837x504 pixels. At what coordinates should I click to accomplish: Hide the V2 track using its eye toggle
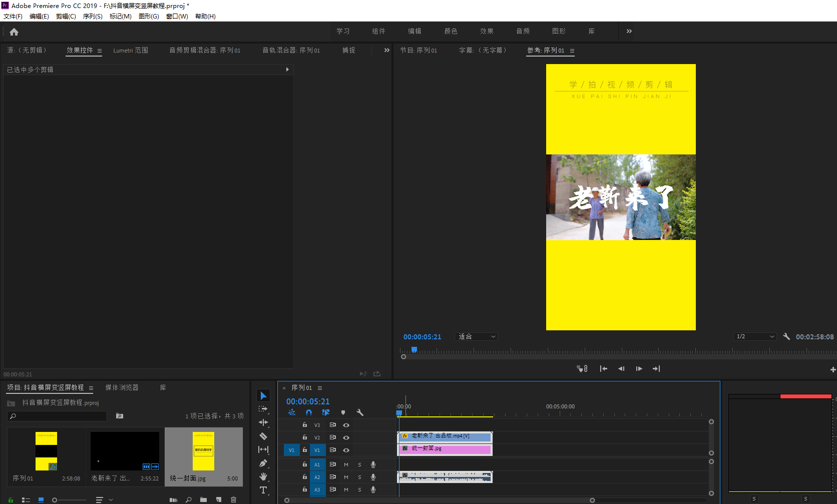click(x=346, y=437)
